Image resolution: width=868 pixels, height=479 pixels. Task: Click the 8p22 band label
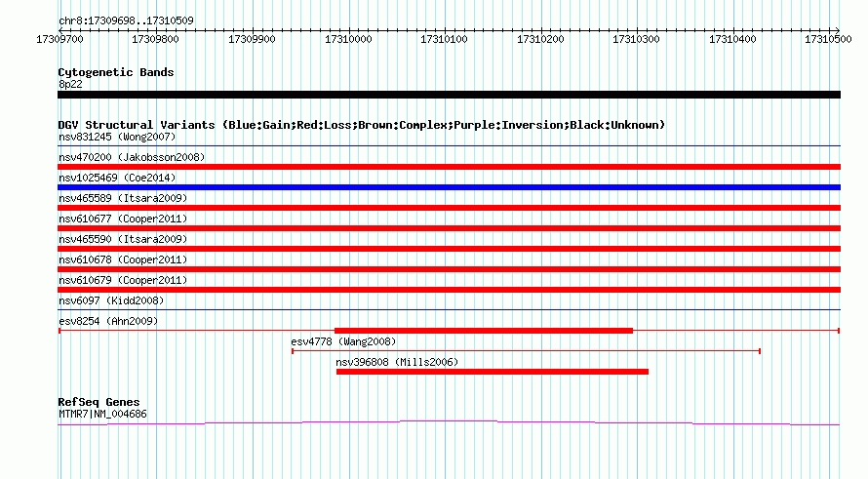click(70, 84)
